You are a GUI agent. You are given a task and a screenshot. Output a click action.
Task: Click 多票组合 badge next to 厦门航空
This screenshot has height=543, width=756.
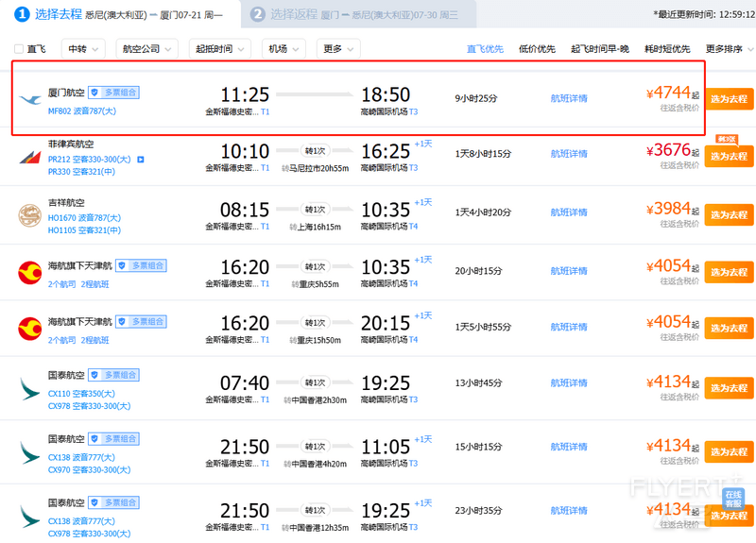pyautogui.click(x=113, y=92)
